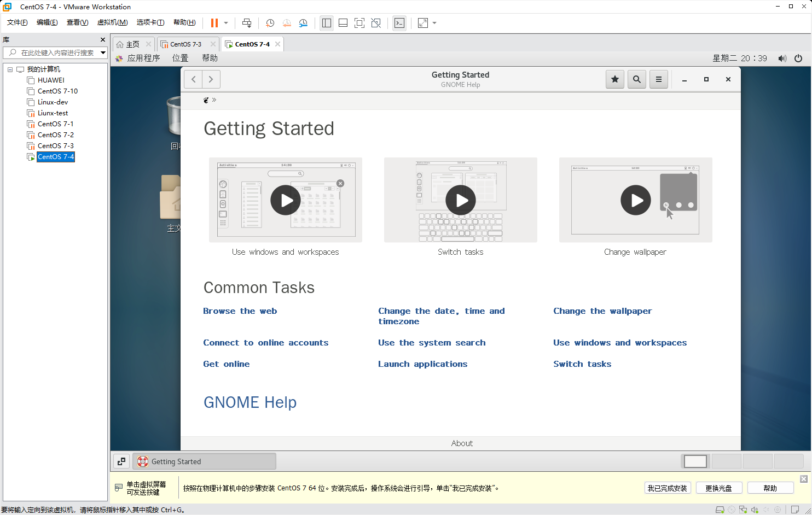Click the GNOME power icon
Image resolution: width=812 pixels, height=515 pixels.
(798, 58)
